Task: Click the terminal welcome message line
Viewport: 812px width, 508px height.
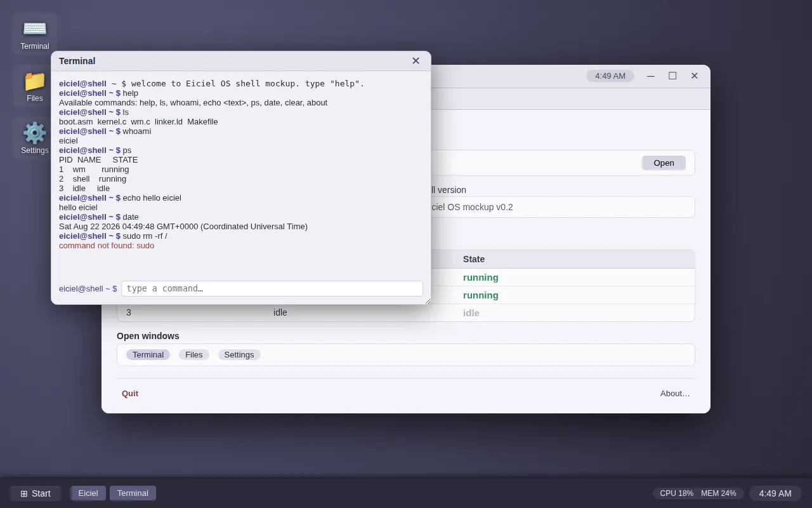Action: click(x=212, y=84)
